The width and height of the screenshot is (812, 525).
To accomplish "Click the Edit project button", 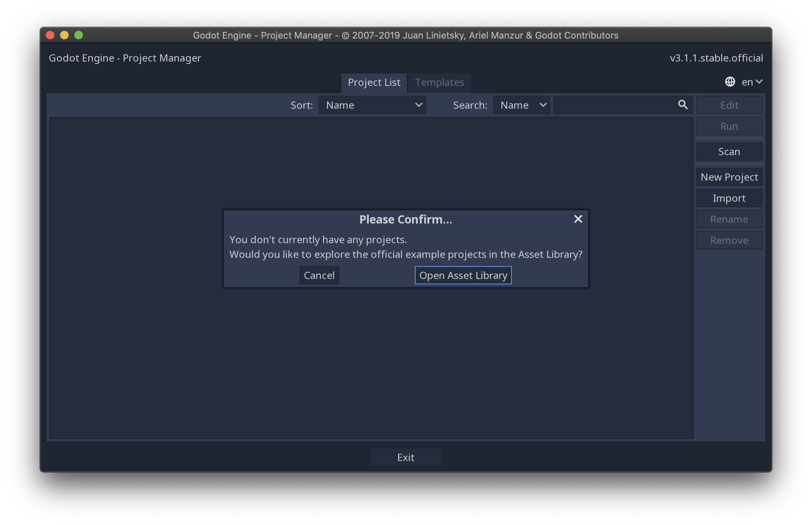I will 729,105.
